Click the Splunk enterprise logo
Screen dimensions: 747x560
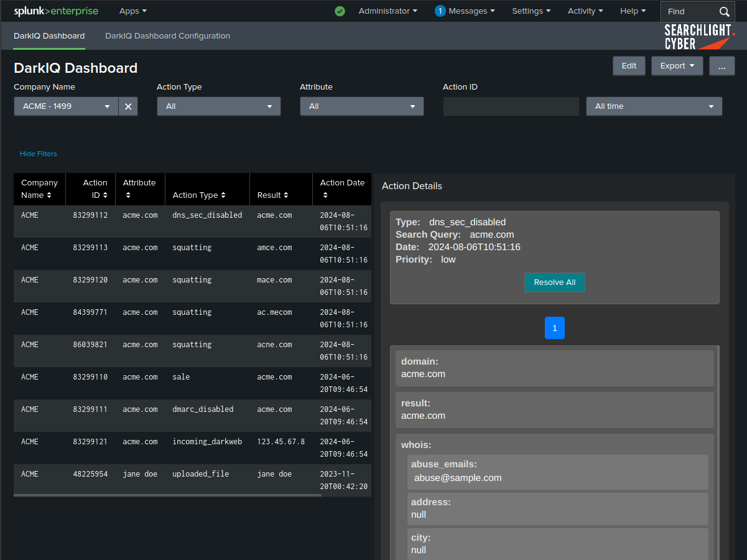56,11
